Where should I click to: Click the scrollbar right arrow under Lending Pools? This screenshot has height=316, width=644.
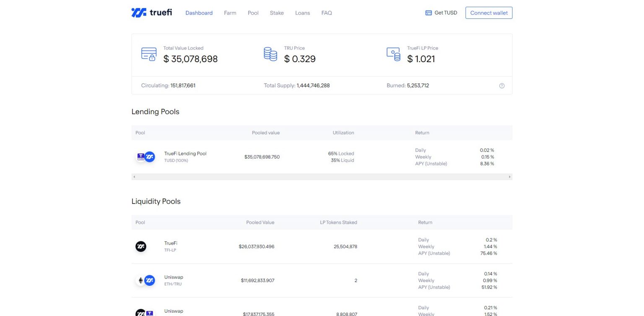(x=510, y=177)
